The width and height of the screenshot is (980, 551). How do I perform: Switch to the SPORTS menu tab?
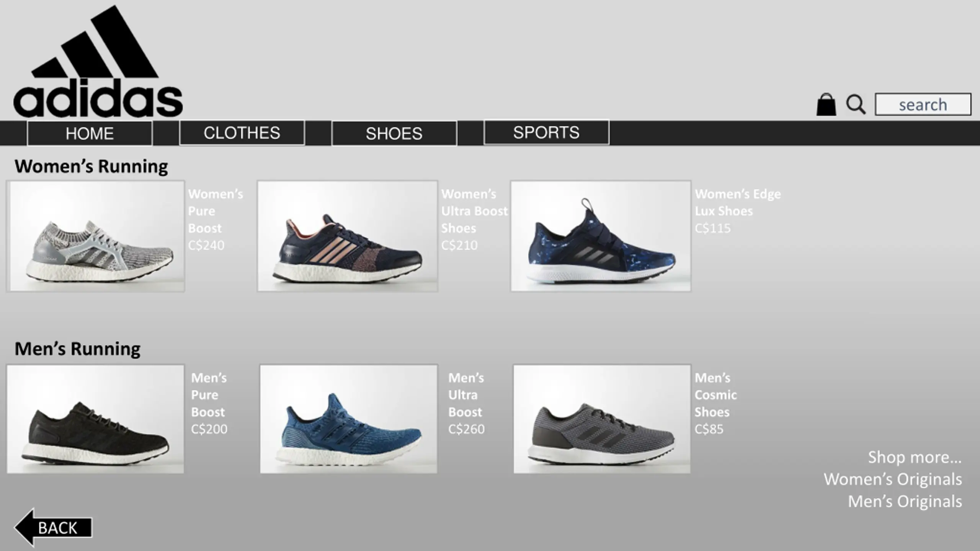click(x=546, y=132)
